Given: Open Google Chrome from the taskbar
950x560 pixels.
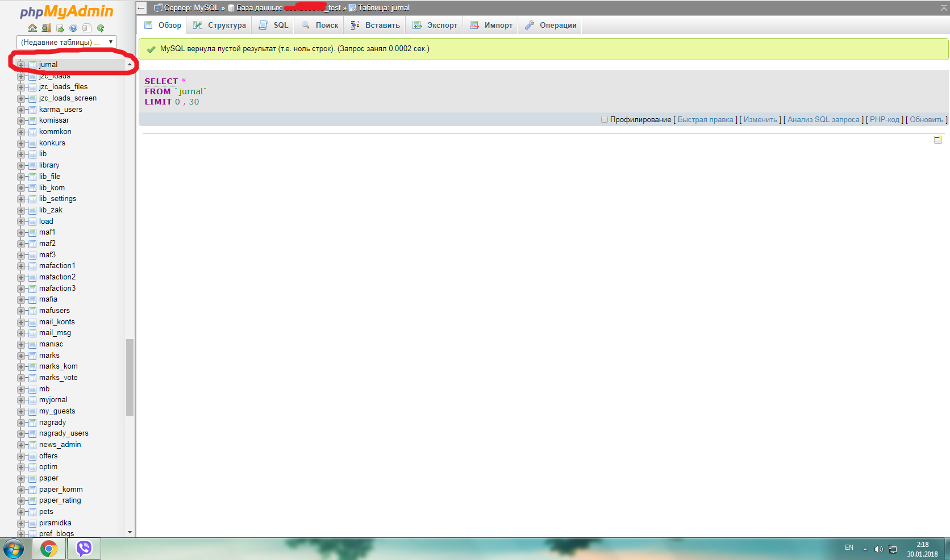Looking at the screenshot, I should (x=49, y=549).
